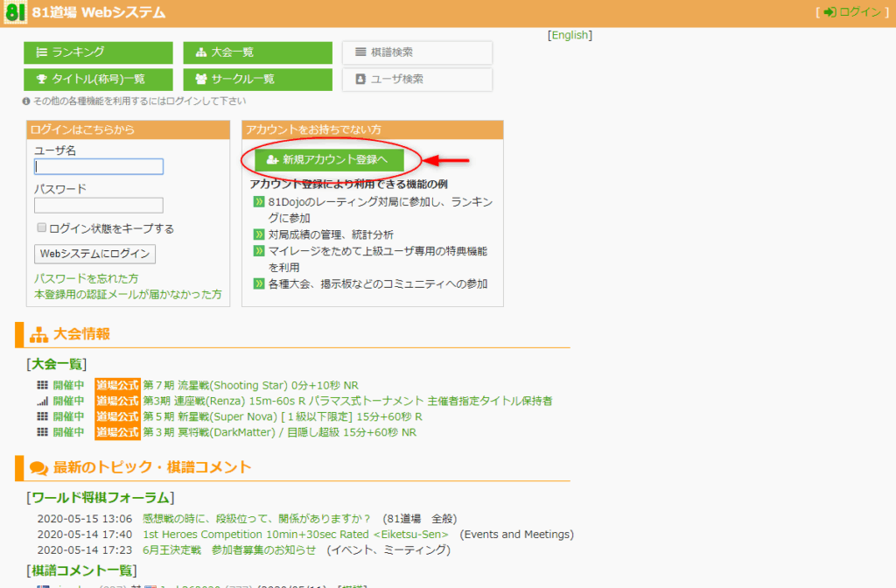Open 感想戦の時に、段級位って topic

256,519
